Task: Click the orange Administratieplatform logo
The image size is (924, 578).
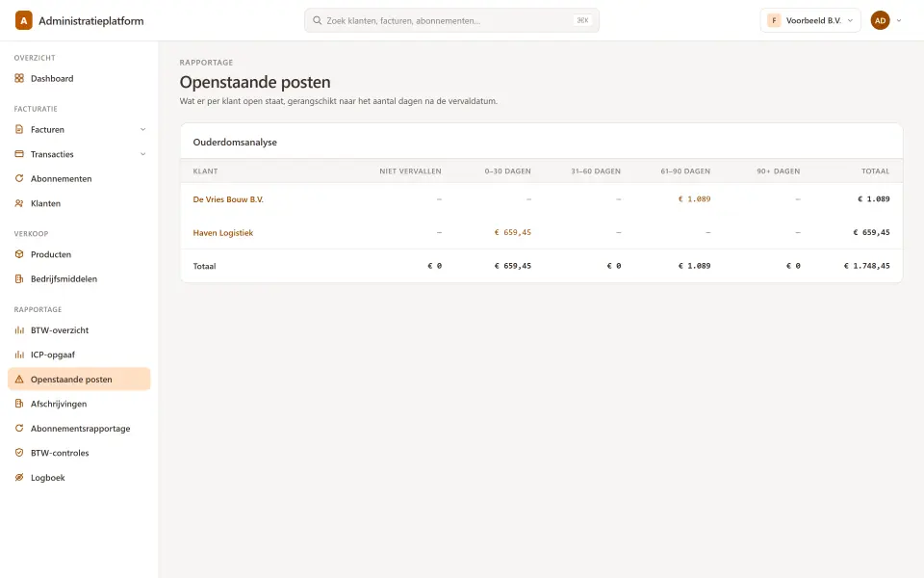Action: click(x=23, y=20)
